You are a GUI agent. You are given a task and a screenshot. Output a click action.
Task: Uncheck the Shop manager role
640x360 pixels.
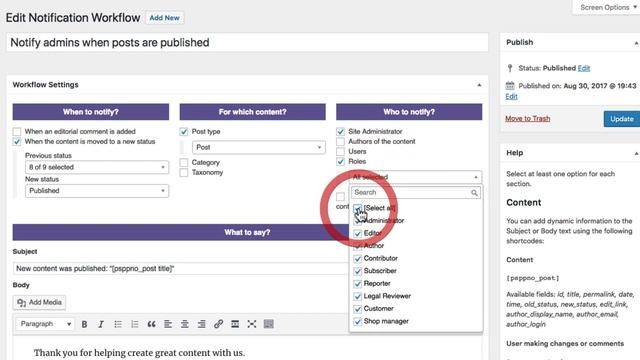(x=358, y=322)
